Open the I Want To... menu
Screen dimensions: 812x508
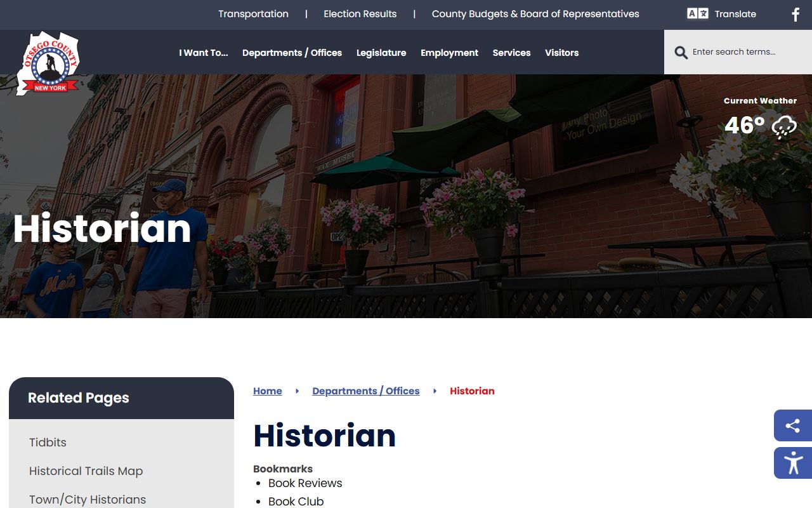coord(203,53)
